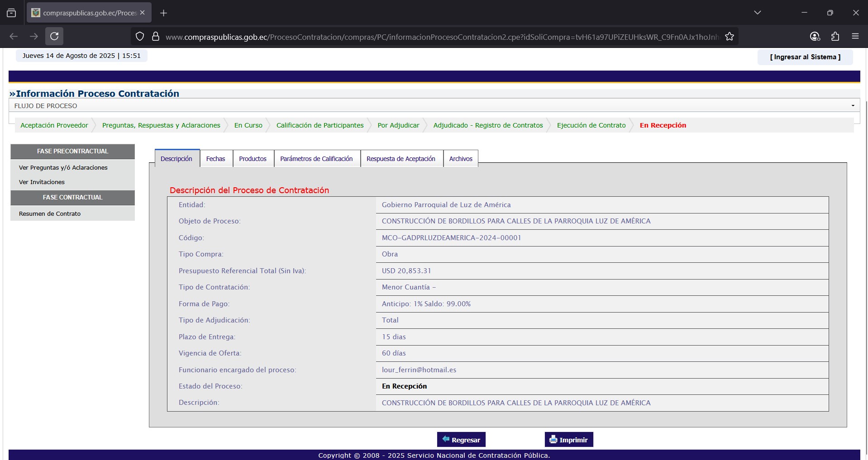Close the compraspublicas browser tab
The height and width of the screenshot is (460, 868).
point(143,13)
